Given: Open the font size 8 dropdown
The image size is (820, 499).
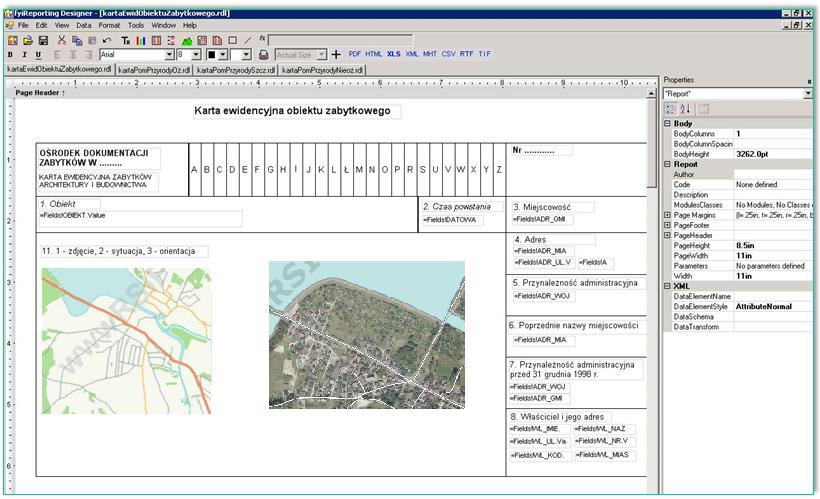Looking at the screenshot, I should coord(196,54).
